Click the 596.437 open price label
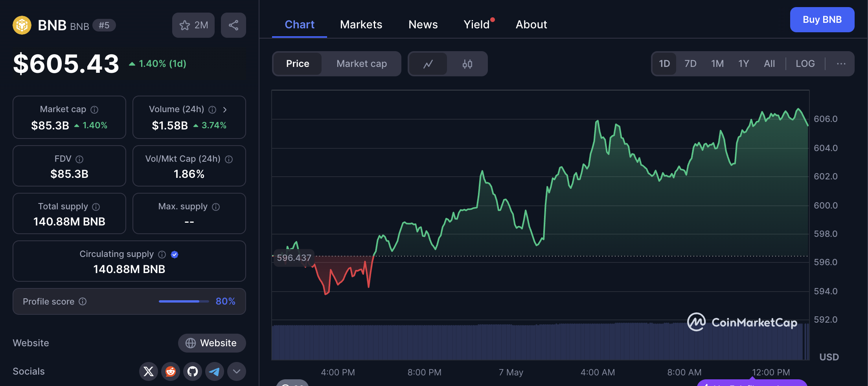This screenshot has height=386, width=868. pos(294,258)
